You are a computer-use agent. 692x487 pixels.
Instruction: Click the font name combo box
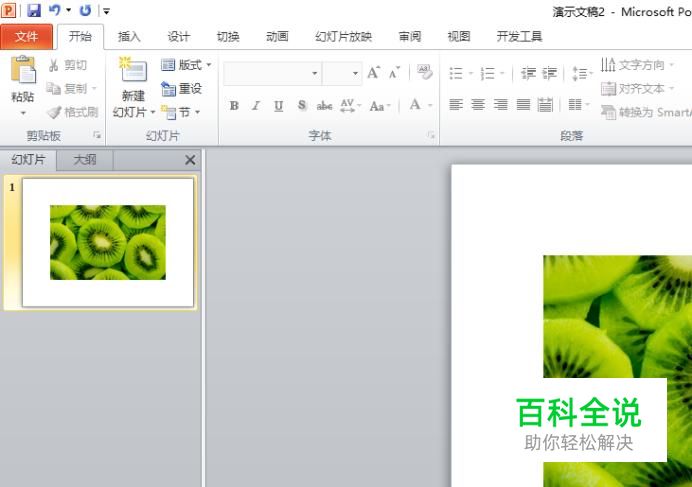coord(272,73)
